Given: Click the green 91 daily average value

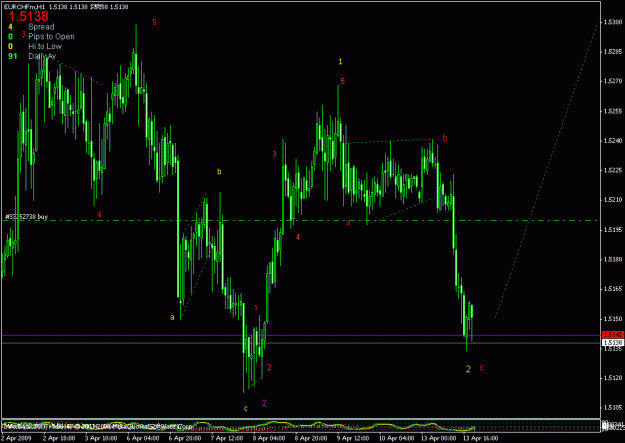Looking at the screenshot, I should [13, 56].
